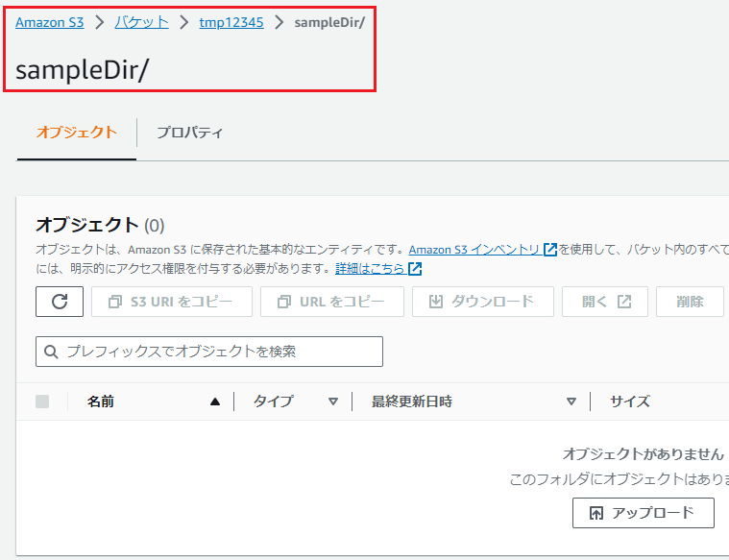
Task: Click the サイズ column header
Action: (630, 402)
